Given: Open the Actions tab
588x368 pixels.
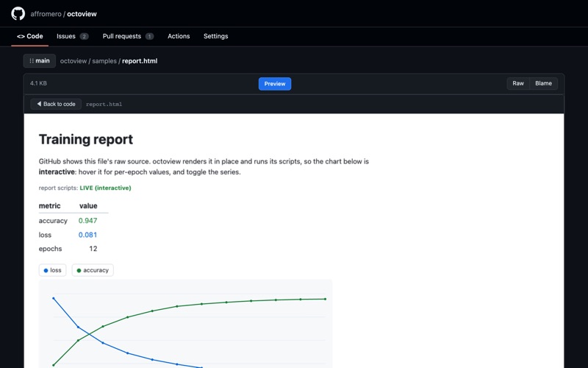Looking at the screenshot, I should (x=179, y=36).
